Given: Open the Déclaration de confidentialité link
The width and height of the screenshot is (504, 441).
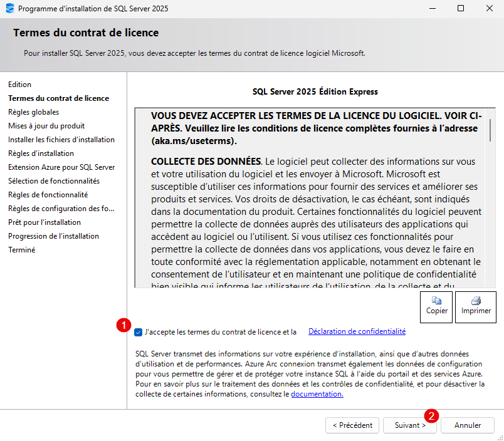Looking at the screenshot, I should (x=357, y=331).
